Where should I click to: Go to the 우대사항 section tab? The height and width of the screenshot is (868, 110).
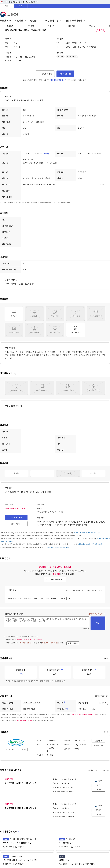click(51, 26)
